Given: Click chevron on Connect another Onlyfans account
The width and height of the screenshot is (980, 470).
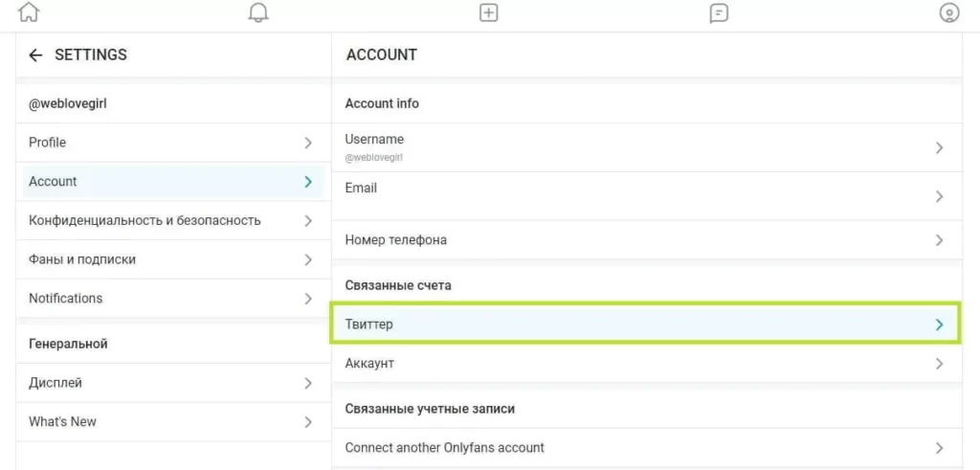Looking at the screenshot, I should pyautogui.click(x=939, y=447).
